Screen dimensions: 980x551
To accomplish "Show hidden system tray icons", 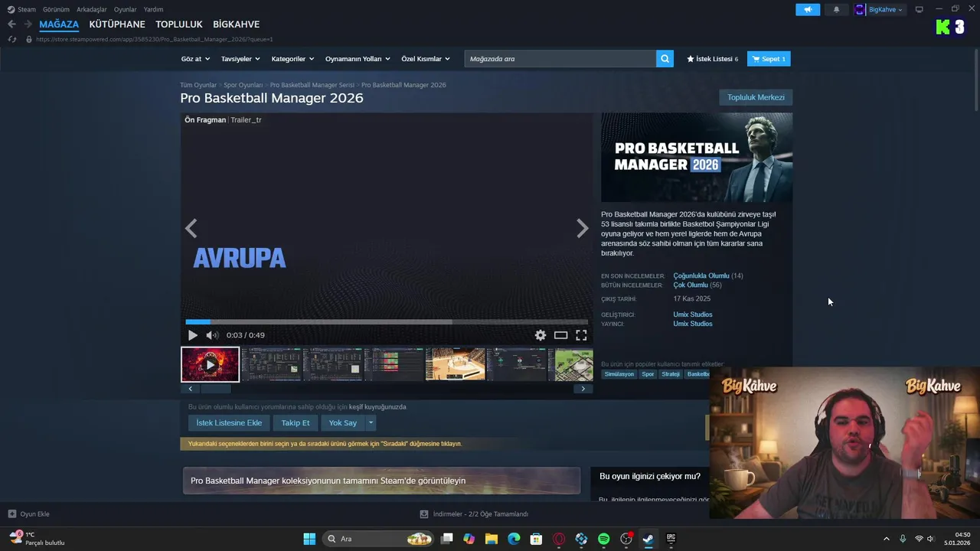I will [x=887, y=539].
